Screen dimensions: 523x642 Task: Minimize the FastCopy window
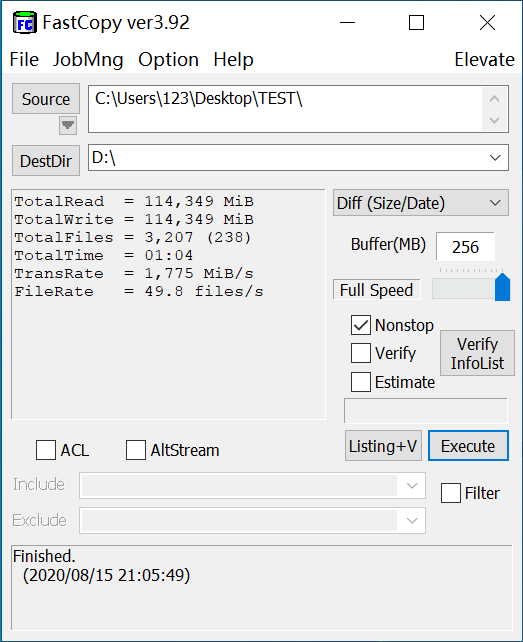347,23
